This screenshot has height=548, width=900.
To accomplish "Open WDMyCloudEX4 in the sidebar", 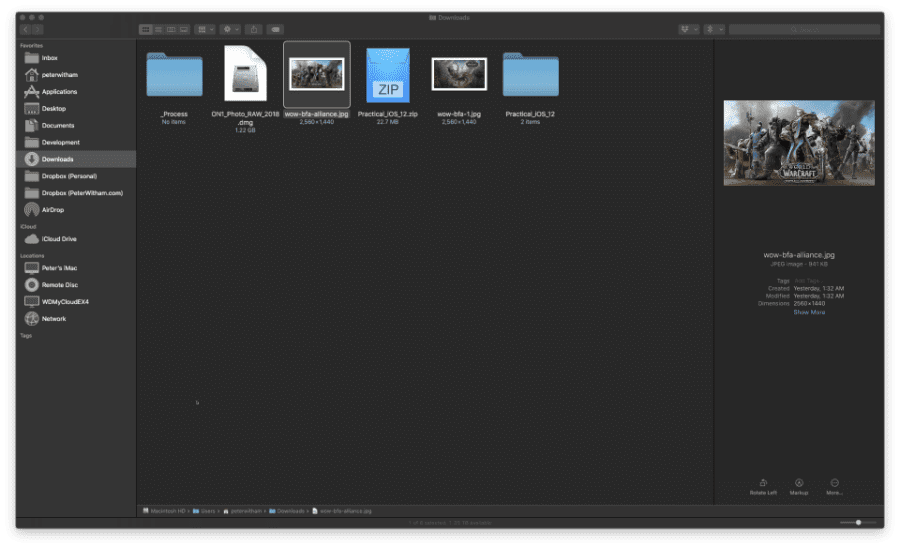I will (x=76, y=302).
